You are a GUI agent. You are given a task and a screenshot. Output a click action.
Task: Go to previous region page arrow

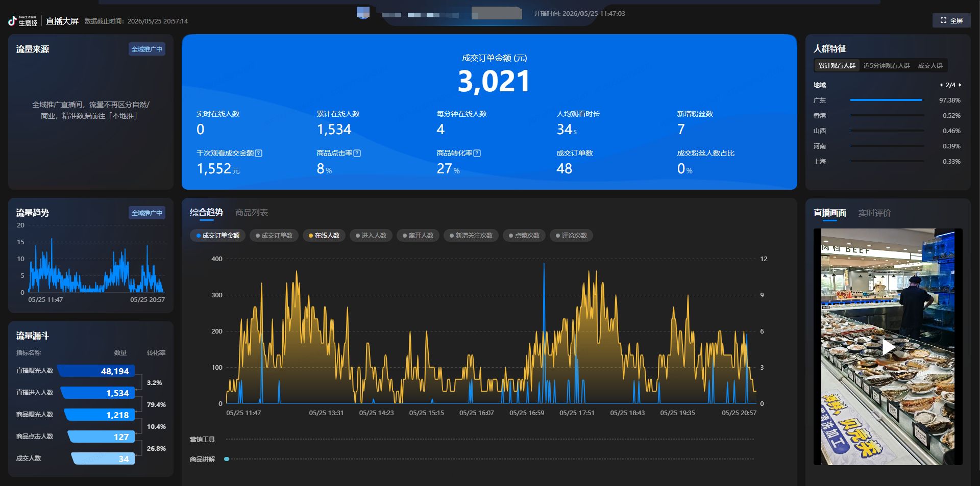(941, 85)
